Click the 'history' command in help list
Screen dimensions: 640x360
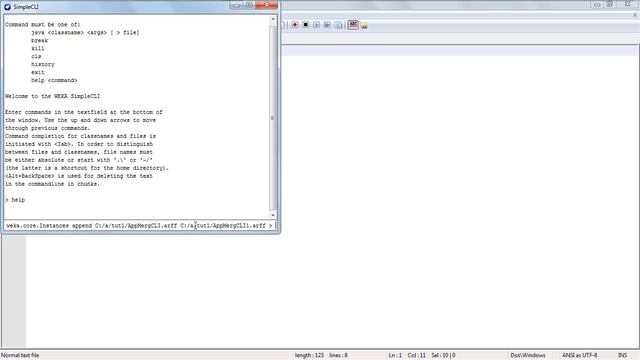42,64
